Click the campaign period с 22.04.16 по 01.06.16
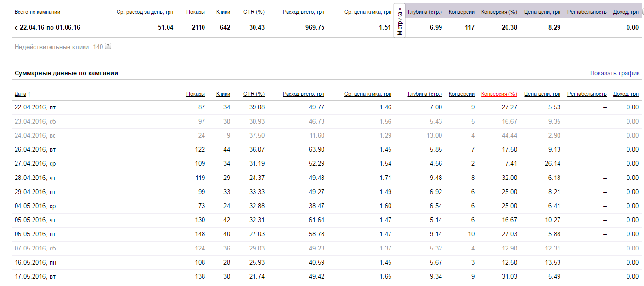Viewport: 644px width, 286px height. tap(48, 28)
